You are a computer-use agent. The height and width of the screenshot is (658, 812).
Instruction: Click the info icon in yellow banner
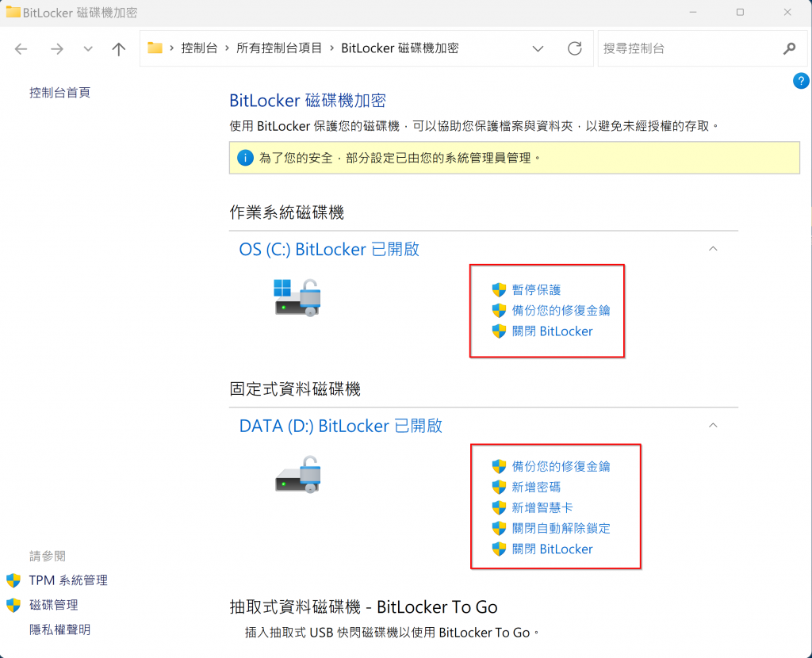pos(245,158)
